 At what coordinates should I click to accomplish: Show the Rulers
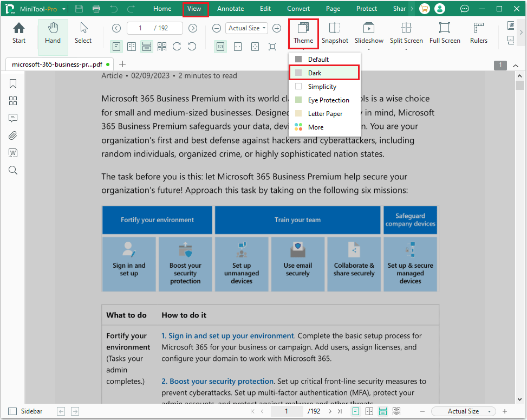pos(479,33)
